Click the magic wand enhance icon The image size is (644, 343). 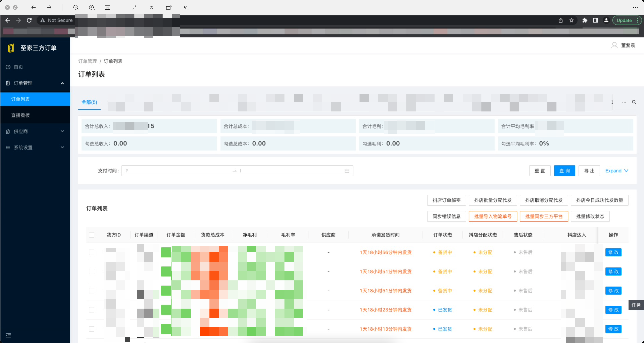point(186,7)
